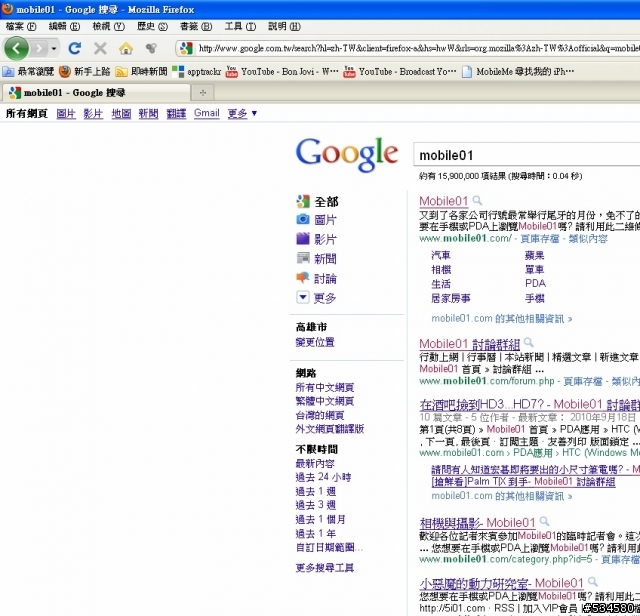The height and width of the screenshot is (616, 640).
Task: Open the 工具 (T) menu
Action: coord(240,27)
